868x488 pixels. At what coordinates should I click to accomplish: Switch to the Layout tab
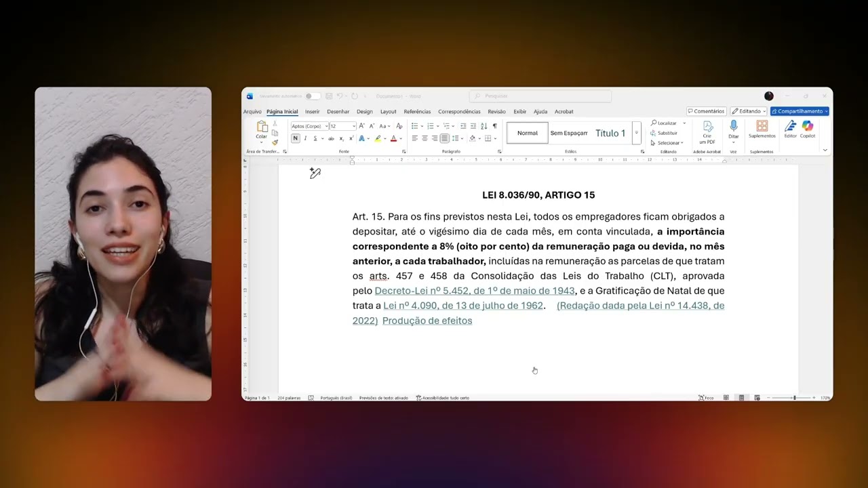pyautogui.click(x=389, y=112)
